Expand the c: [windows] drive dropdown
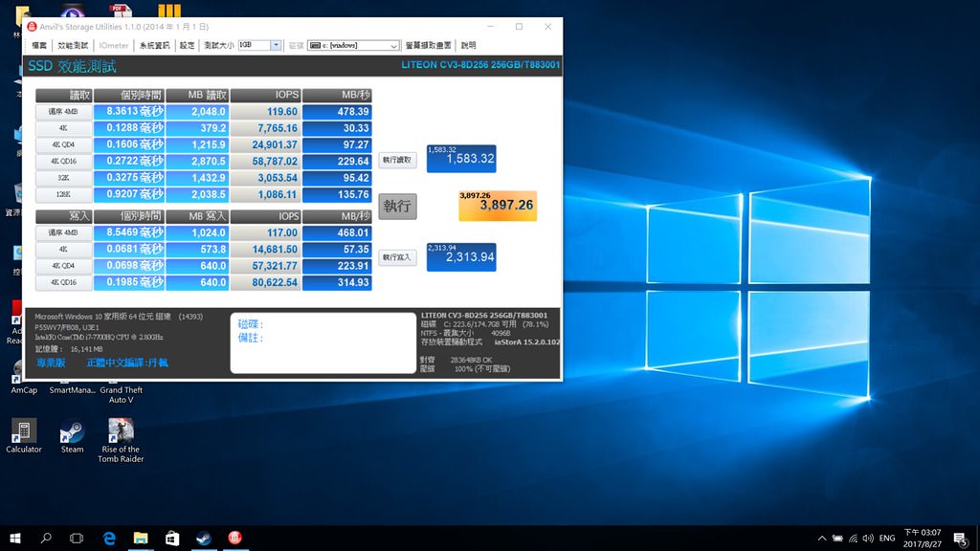980x551 pixels. 393,46
